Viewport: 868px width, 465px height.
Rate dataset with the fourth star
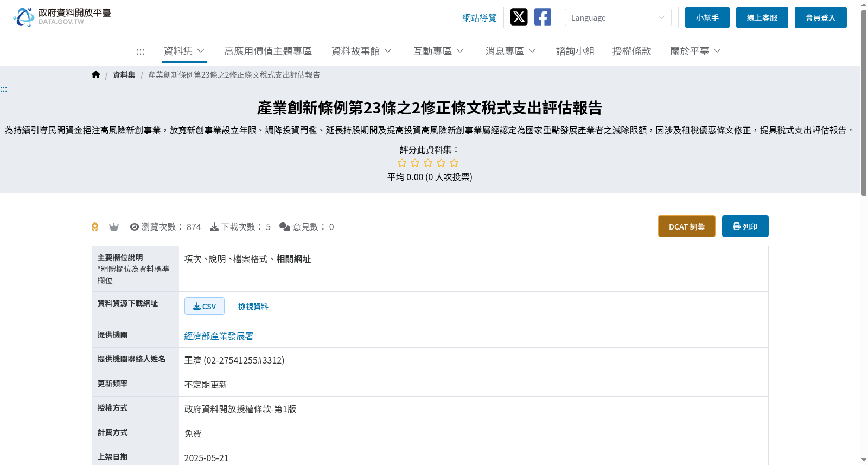(441, 163)
